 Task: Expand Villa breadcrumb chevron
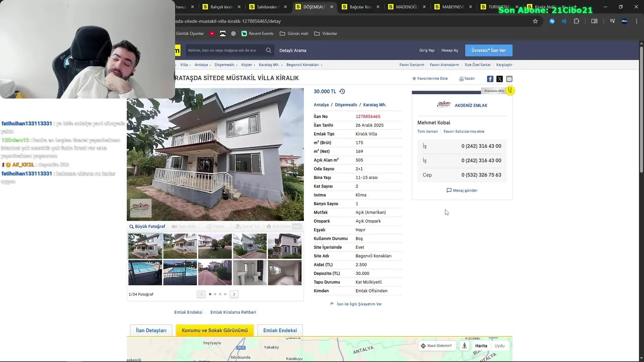(x=190, y=65)
